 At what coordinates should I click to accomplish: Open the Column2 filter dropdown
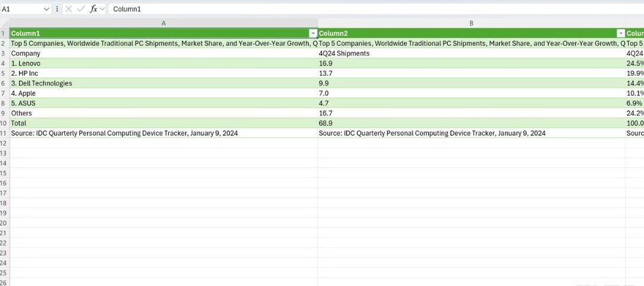620,33
